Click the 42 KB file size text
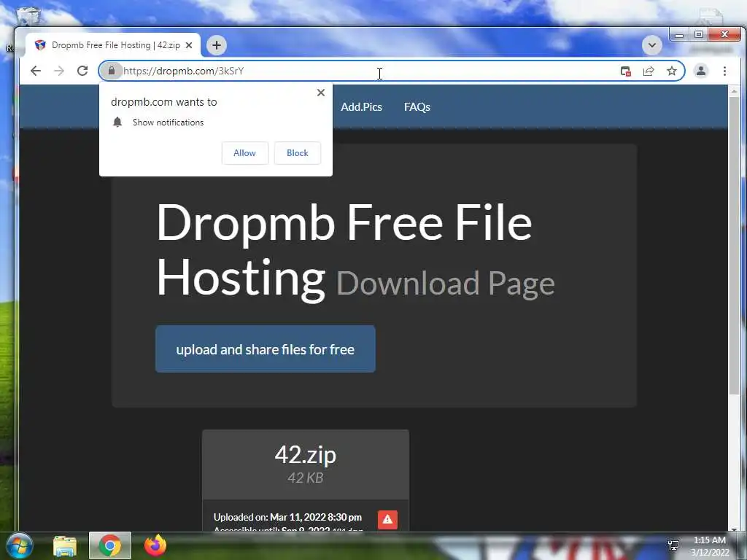 click(x=306, y=478)
